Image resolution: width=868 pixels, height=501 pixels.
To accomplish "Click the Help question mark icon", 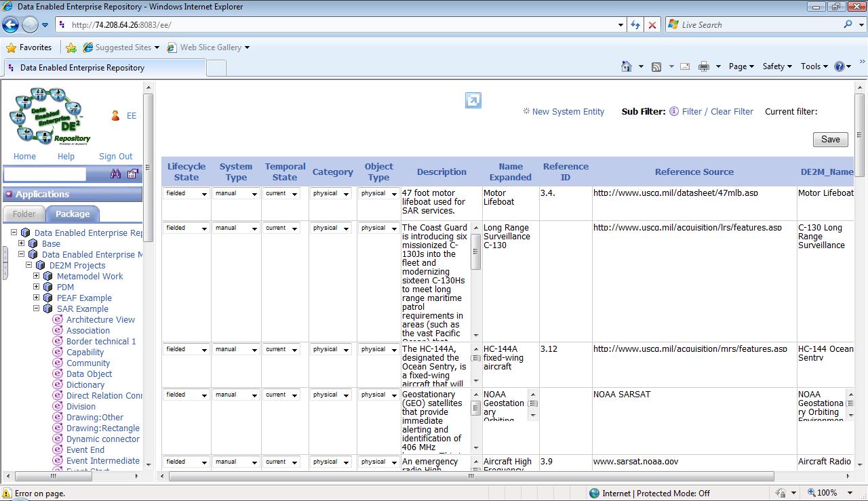I will point(840,66).
